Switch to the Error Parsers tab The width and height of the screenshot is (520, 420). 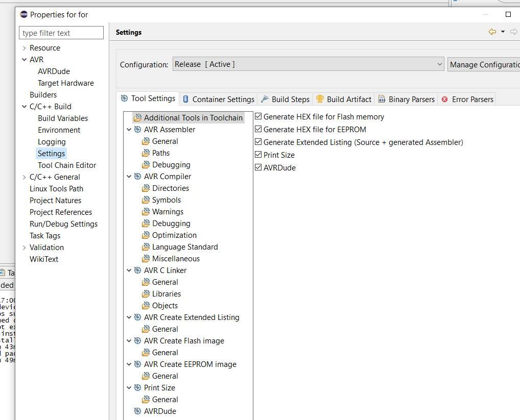tap(467, 100)
